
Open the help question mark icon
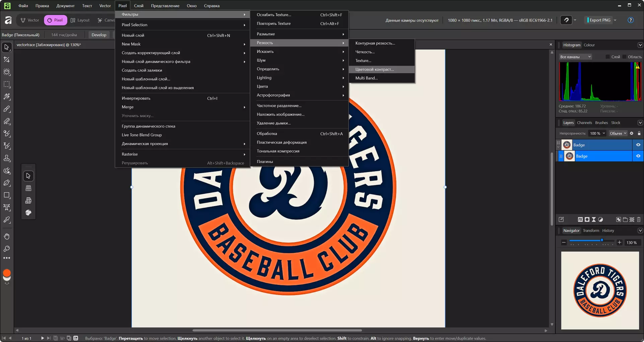[x=631, y=20]
